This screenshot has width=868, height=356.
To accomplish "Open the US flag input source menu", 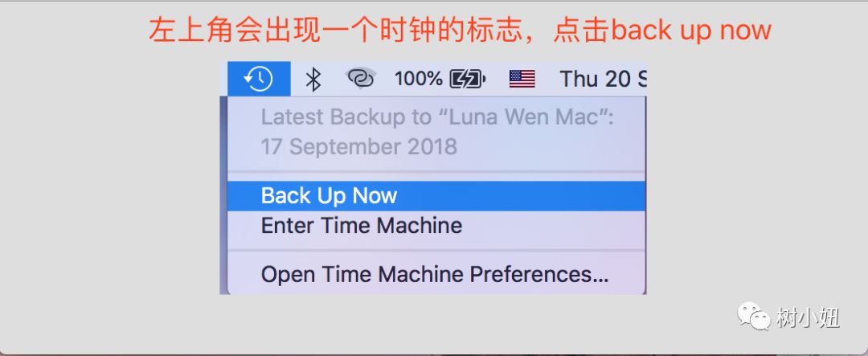I will (522, 80).
